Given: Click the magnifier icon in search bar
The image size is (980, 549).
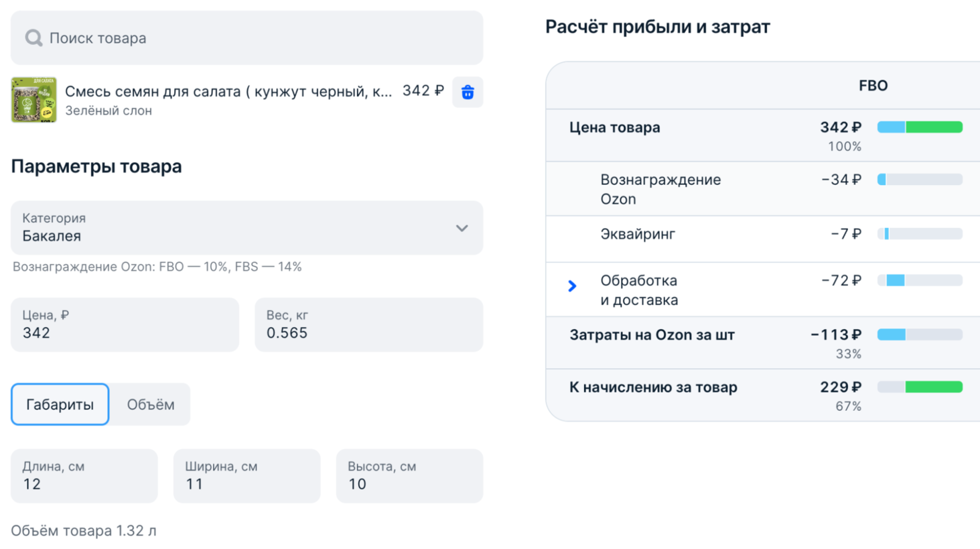Looking at the screenshot, I should tap(33, 38).
